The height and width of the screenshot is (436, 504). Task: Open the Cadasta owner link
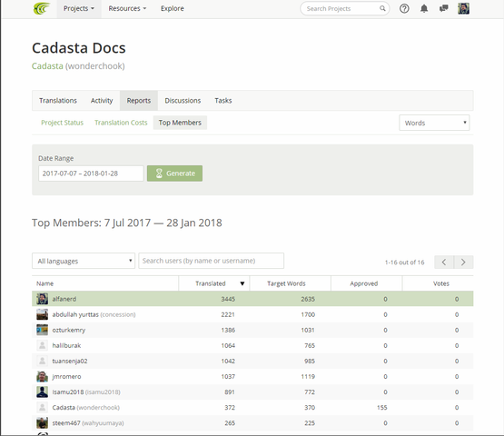tap(47, 66)
